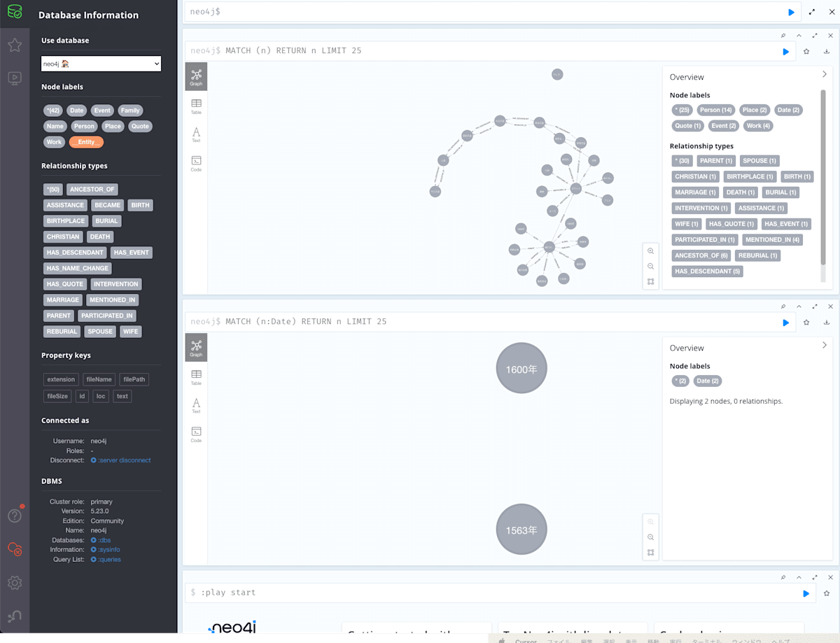The image size is (840, 643).
Task: Click HAS_NAME_CHANGE relationship type
Action: click(x=78, y=268)
